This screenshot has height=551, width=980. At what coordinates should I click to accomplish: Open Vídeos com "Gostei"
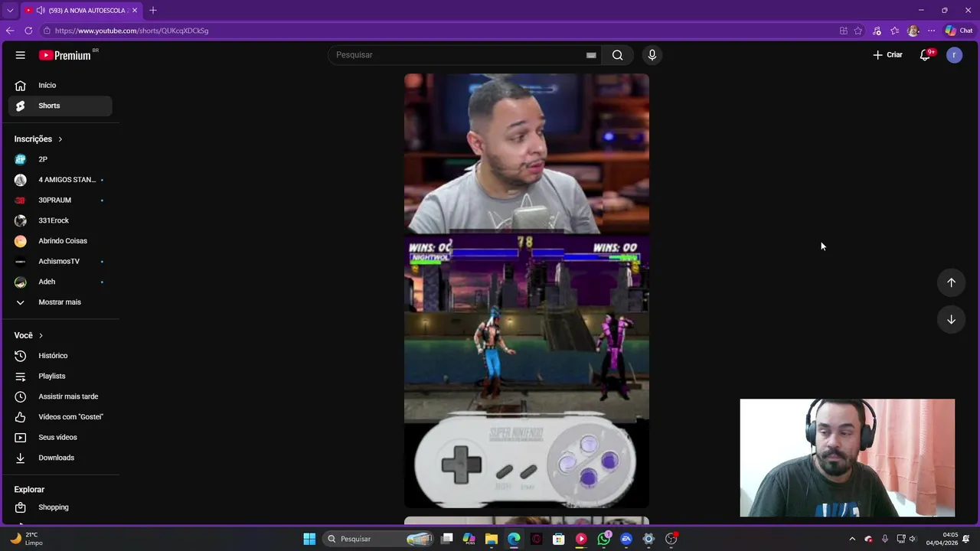coord(60,417)
